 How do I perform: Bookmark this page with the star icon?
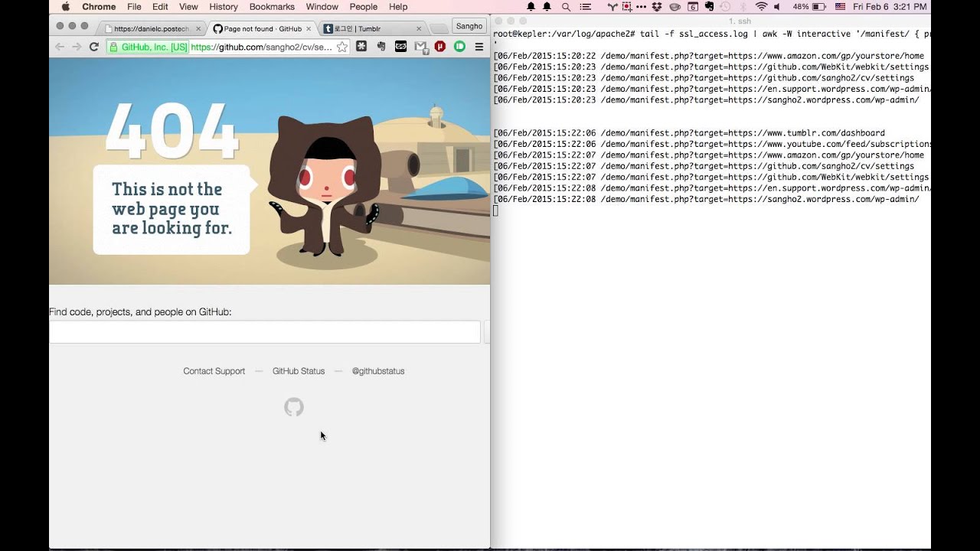(342, 47)
